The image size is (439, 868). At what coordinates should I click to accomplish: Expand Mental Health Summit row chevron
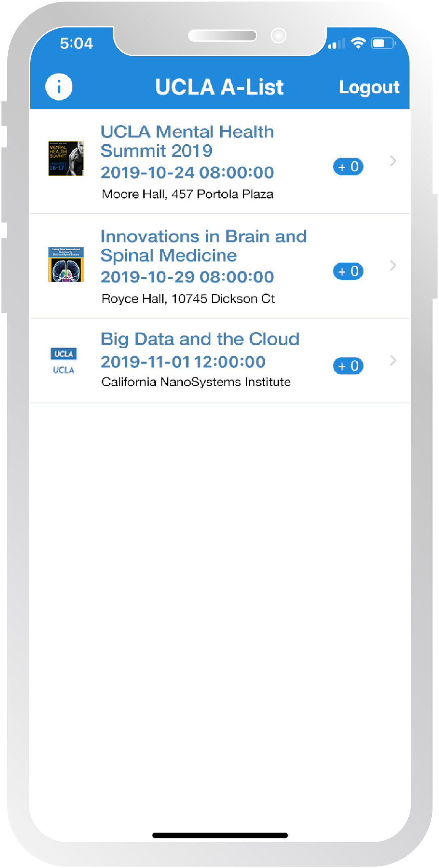coord(393,161)
